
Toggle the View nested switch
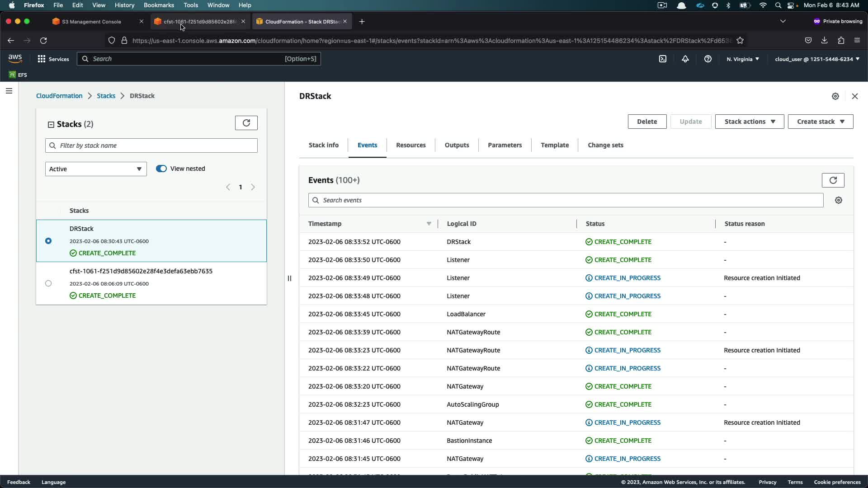161,169
